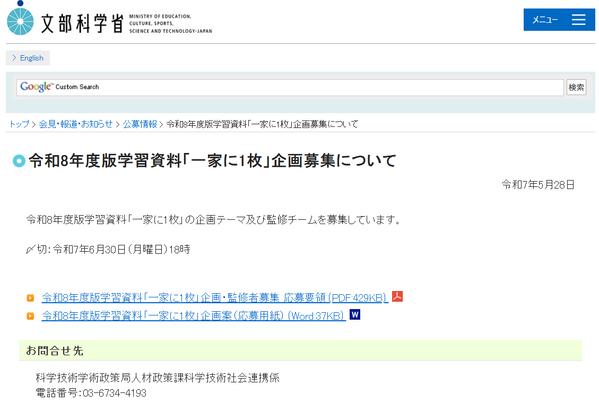Click orange bullet beside 企画案 link
The height and width of the screenshot is (400, 599).
point(30,316)
